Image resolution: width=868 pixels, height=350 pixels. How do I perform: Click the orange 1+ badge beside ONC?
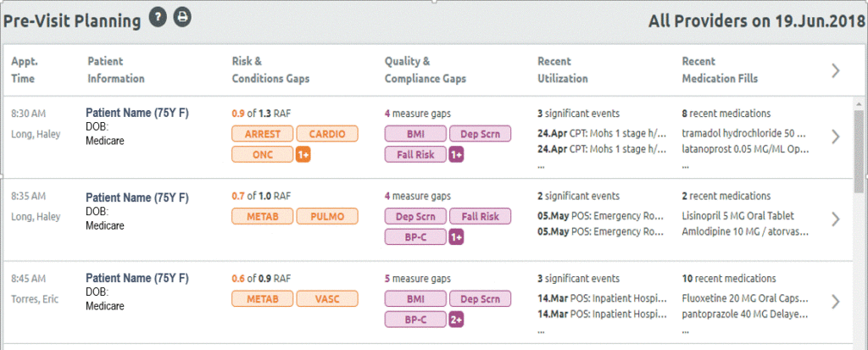[303, 154]
